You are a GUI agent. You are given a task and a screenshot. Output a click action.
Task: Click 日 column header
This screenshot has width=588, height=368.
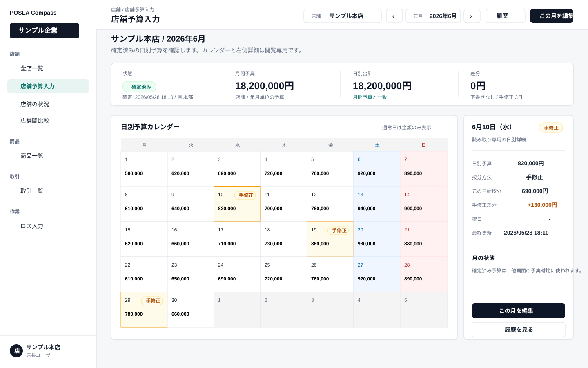(x=424, y=145)
